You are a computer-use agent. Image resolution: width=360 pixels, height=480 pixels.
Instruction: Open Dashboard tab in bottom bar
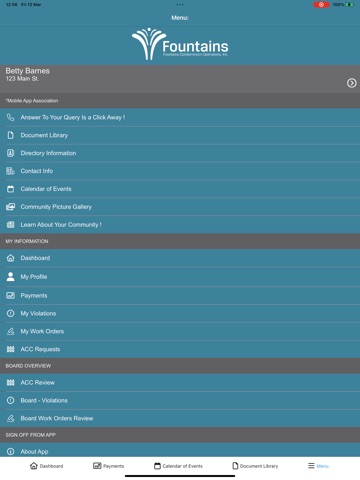pyautogui.click(x=46, y=466)
